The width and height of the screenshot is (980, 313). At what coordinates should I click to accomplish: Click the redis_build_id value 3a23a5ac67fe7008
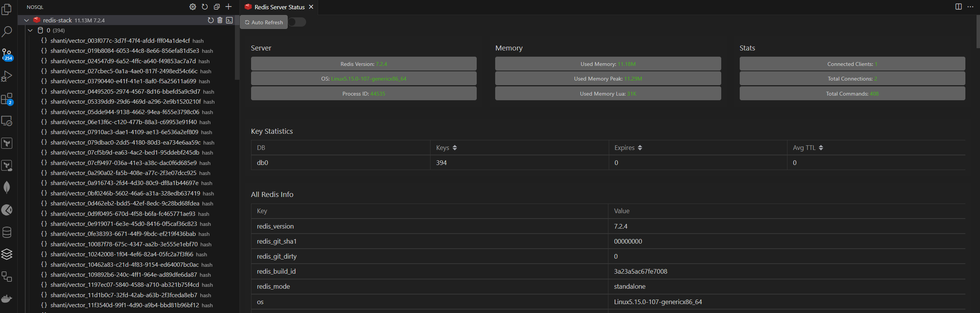(x=640, y=271)
